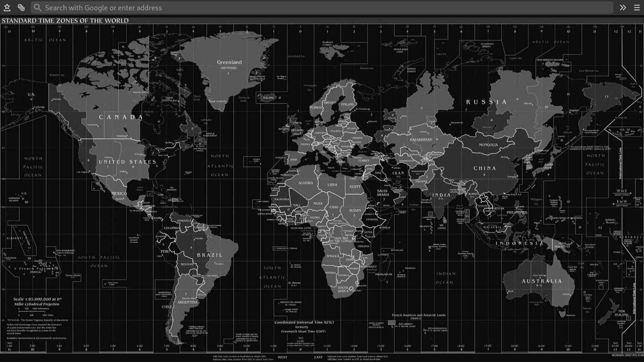Viewport: 644px width, 362px height.
Task: Click the 'Greenland' label on the map
Action: (x=229, y=62)
